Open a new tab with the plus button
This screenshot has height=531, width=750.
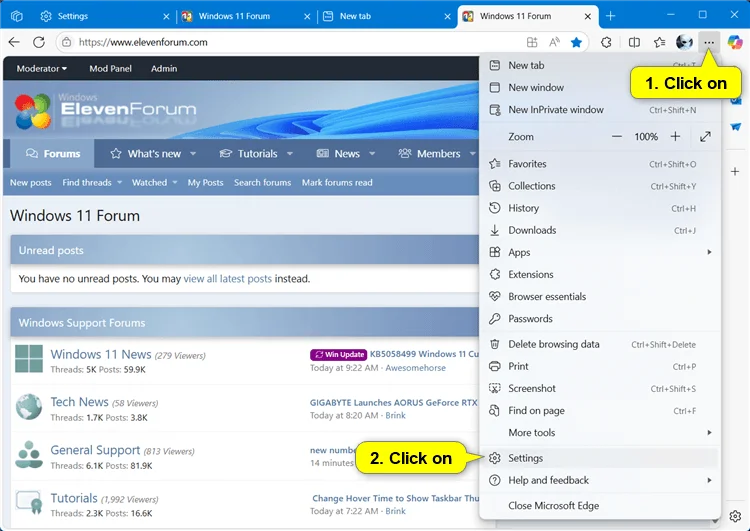tap(610, 16)
